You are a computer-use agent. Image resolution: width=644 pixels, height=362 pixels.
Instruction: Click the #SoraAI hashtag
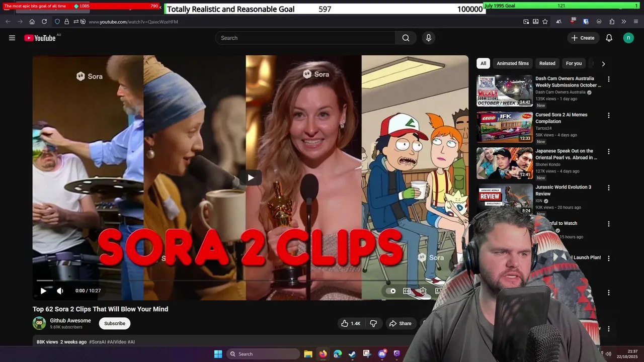[98, 342]
